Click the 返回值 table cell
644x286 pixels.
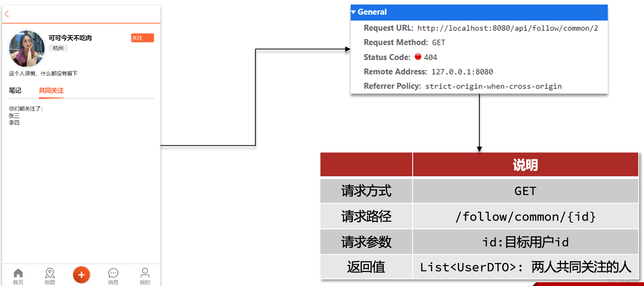click(366, 267)
